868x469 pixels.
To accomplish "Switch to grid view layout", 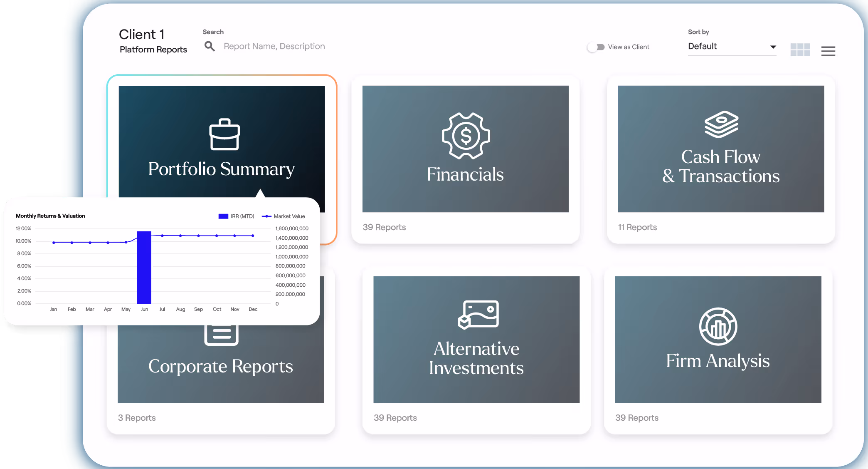I will tap(800, 50).
